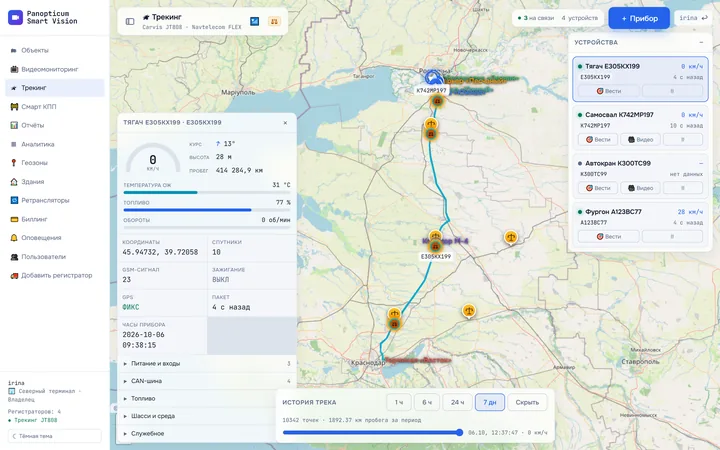The height and width of the screenshot is (450, 720).
Task: Click the Геозоны pin icon in sidebar
Action: tap(14, 163)
